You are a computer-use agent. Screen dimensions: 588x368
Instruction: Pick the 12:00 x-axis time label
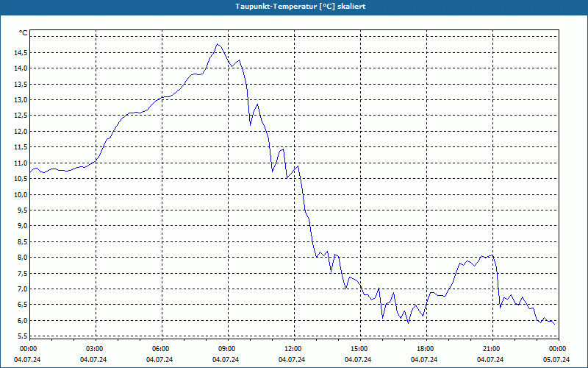point(294,349)
